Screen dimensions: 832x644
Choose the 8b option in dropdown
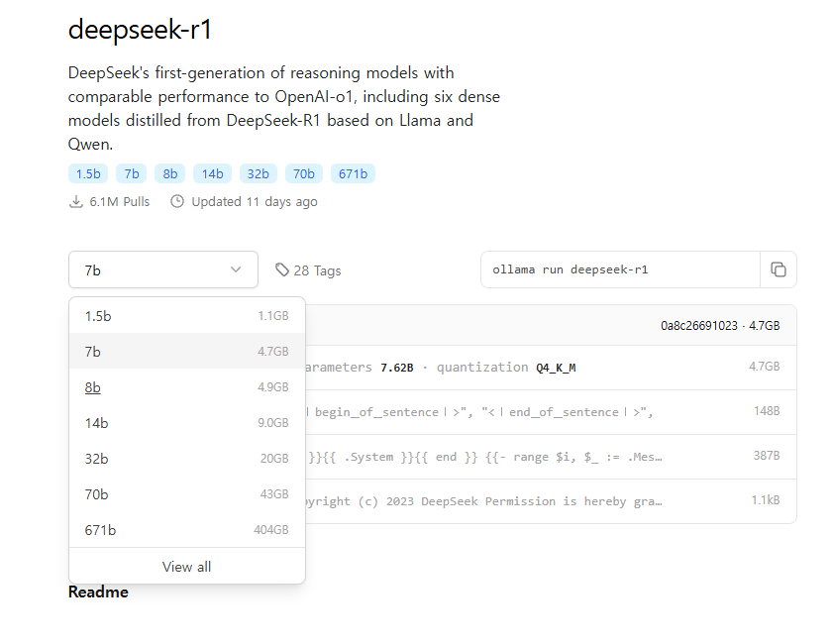[x=186, y=387]
